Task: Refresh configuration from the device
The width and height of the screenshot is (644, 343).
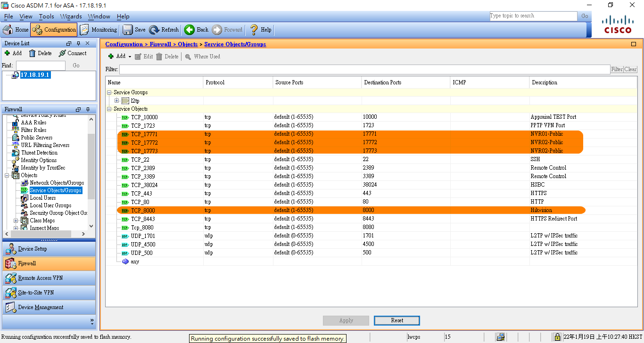Action: click(164, 29)
